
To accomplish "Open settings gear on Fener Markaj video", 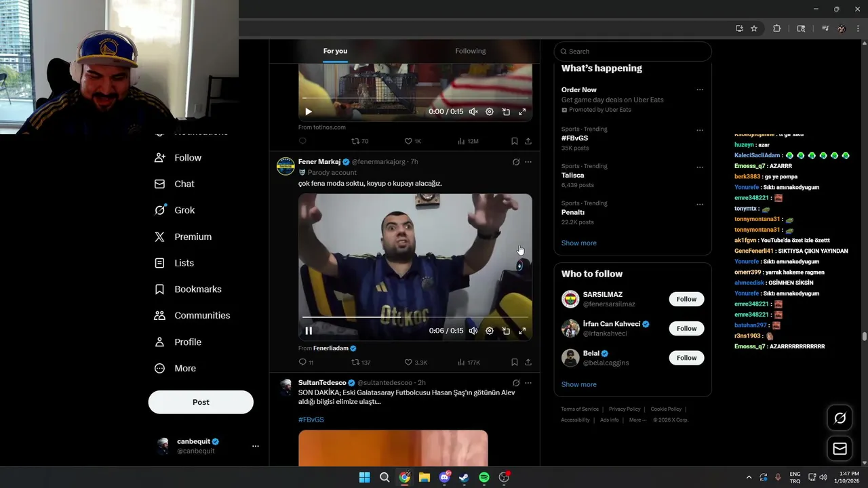I will coord(490,331).
